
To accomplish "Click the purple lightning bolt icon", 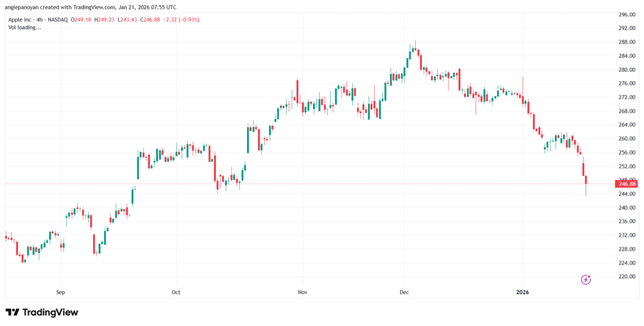I will click(586, 279).
